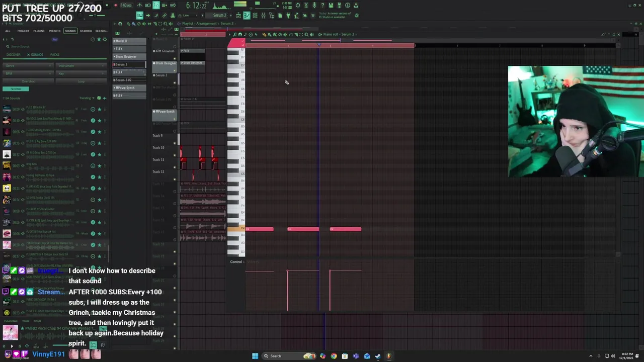Open the Line snap selector dropdown
This screenshot has height=362, width=644.
point(189,15)
